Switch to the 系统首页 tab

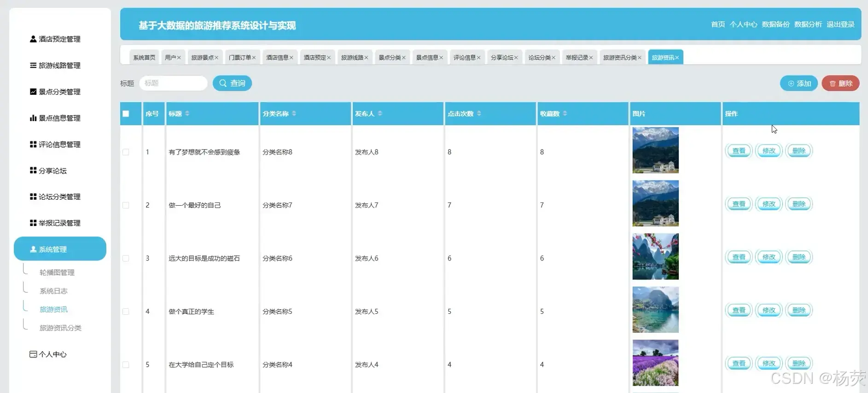(144, 58)
